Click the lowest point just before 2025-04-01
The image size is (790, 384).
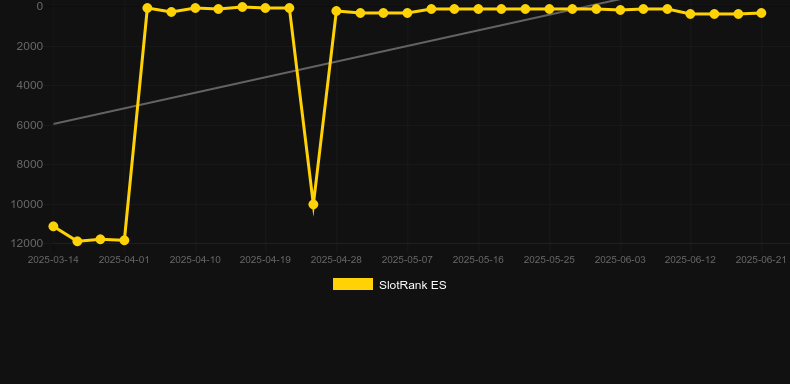pyautogui.click(x=124, y=240)
